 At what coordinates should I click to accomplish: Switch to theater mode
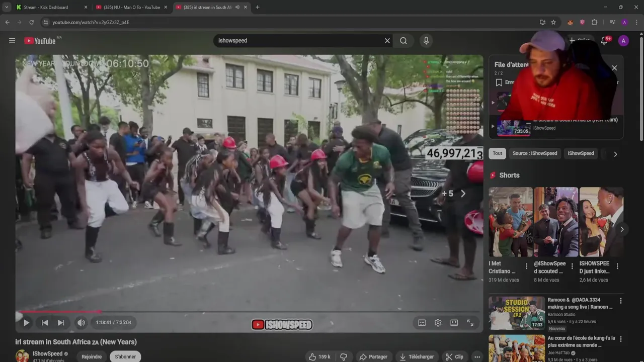click(x=454, y=323)
